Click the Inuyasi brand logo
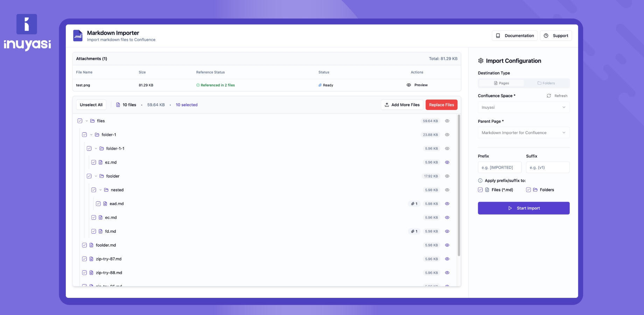Screen dimensions: 644x315 coord(27,32)
